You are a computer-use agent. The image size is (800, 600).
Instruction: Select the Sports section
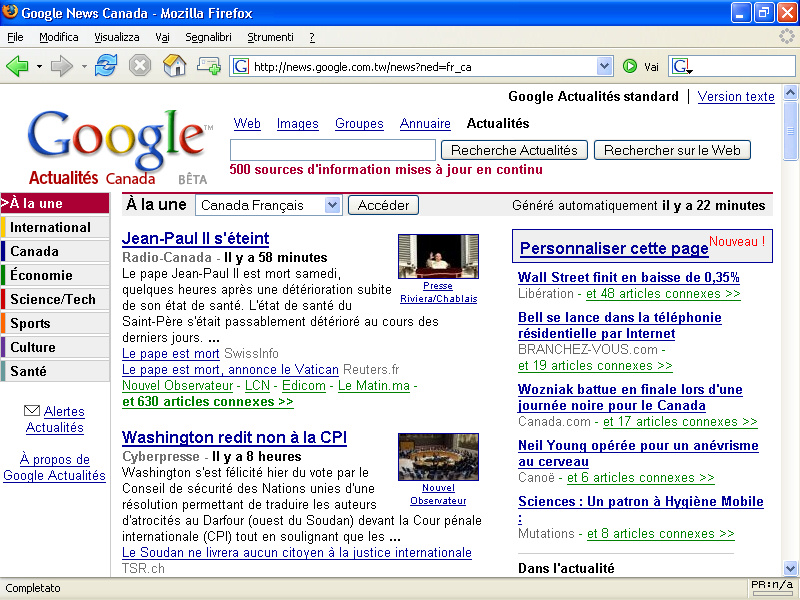point(55,323)
